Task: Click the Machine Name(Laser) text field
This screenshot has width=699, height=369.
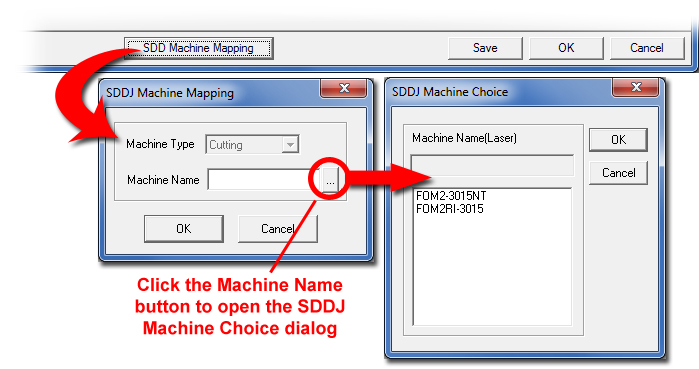Action: pyautogui.click(x=492, y=165)
